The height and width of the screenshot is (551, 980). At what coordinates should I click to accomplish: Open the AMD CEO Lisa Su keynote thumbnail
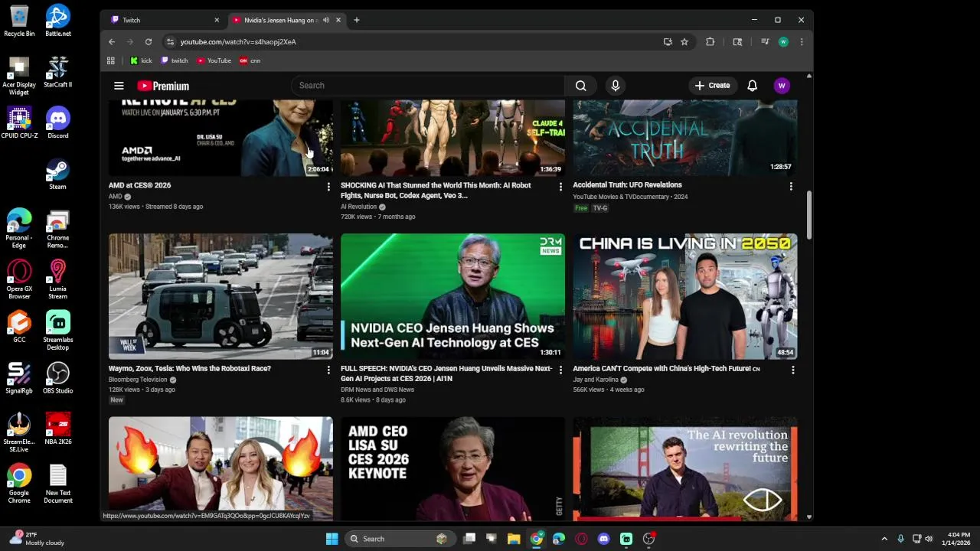452,469
